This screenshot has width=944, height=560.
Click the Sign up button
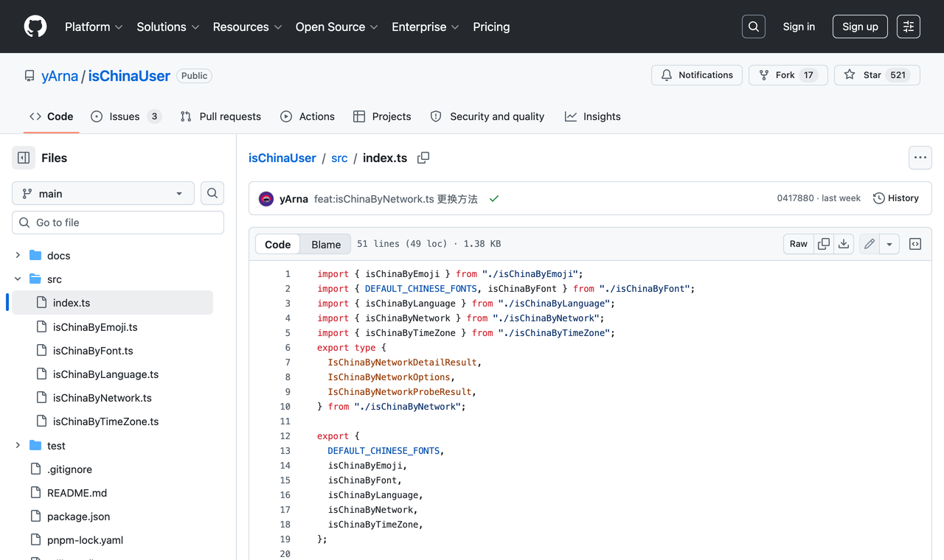860,27
